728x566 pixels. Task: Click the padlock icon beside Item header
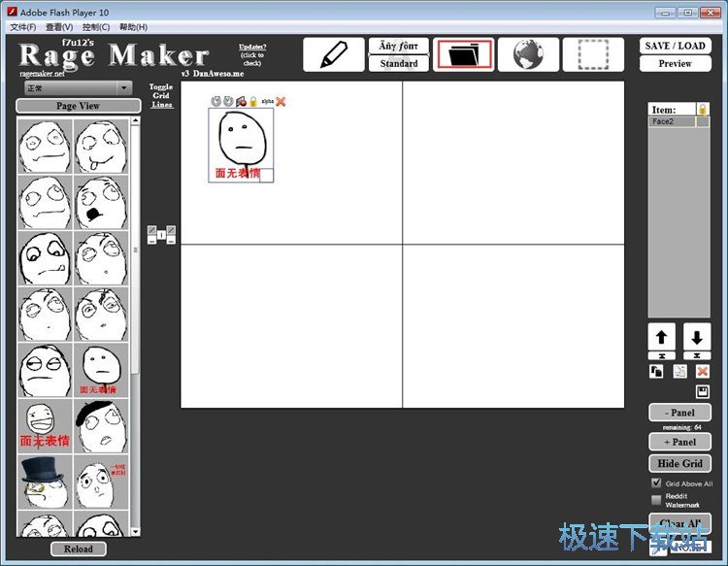703,110
